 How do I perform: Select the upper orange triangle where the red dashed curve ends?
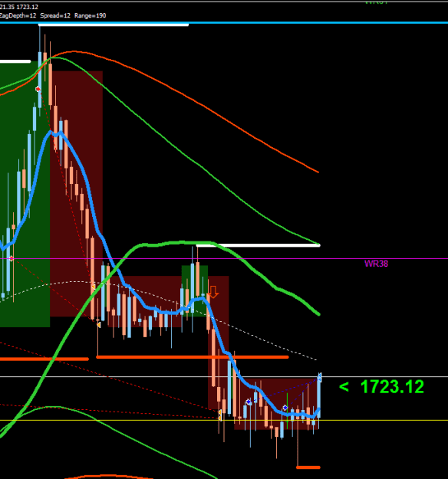point(94,287)
